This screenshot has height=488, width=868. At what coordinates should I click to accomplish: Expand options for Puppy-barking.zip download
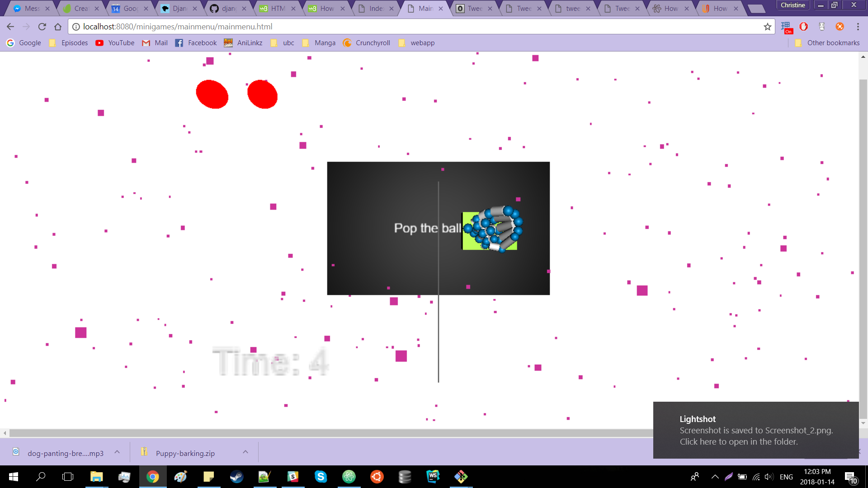click(245, 452)
